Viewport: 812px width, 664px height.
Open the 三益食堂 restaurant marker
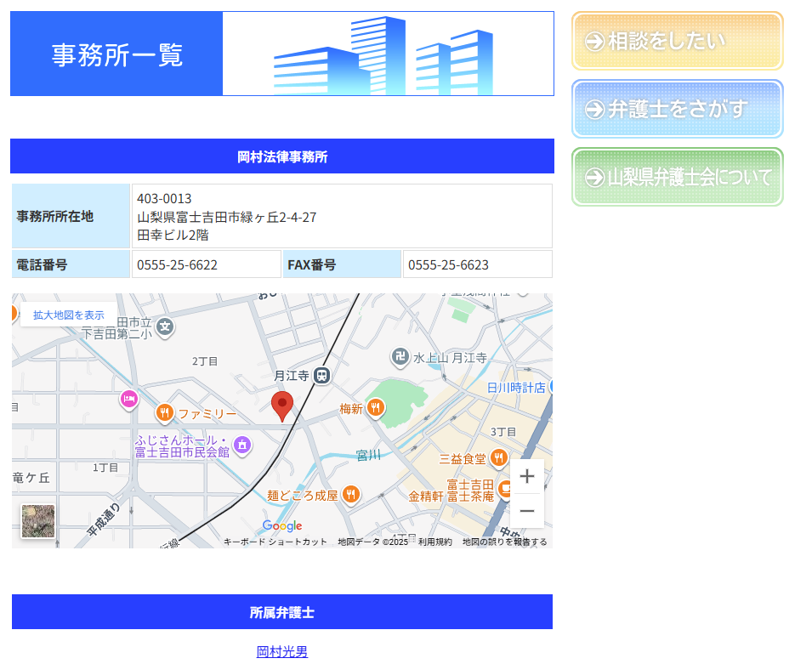499,458
